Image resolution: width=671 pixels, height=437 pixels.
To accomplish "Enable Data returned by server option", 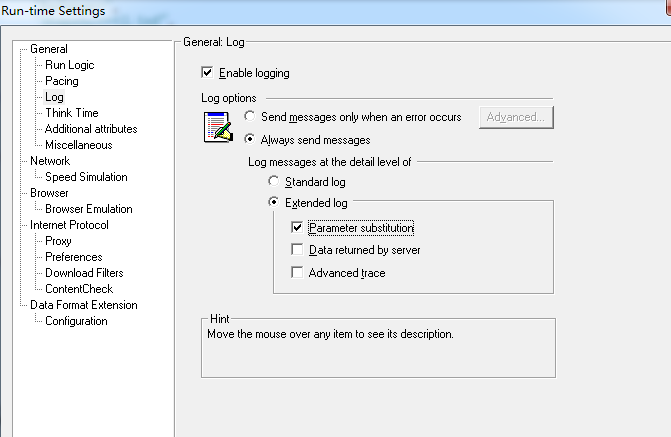I will [x=297, y=250].
